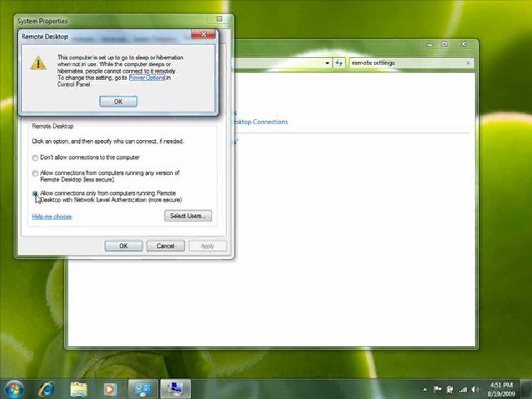532x399 pixels.
Task: Launch Windows Media Player from taskbar
Action: [x=110, y=389]
